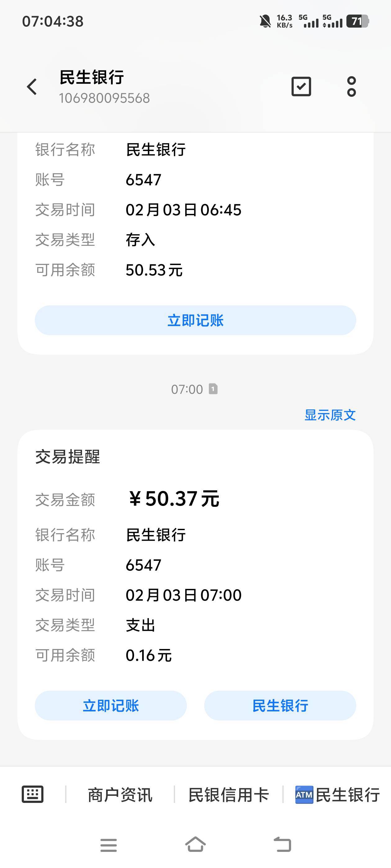Tap the multi-select checkmark icon

coord(301,86)
